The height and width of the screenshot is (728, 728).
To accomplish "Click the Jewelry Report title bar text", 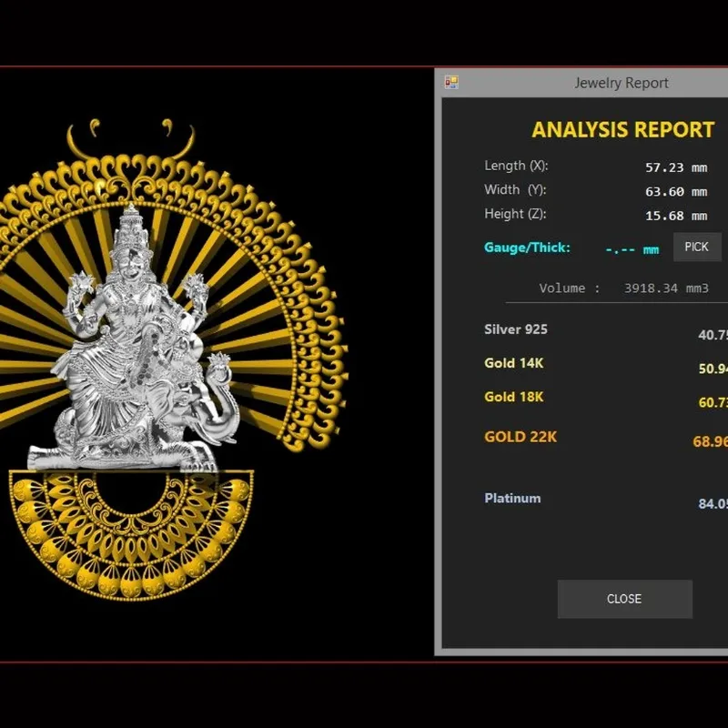I will (622, 83).
